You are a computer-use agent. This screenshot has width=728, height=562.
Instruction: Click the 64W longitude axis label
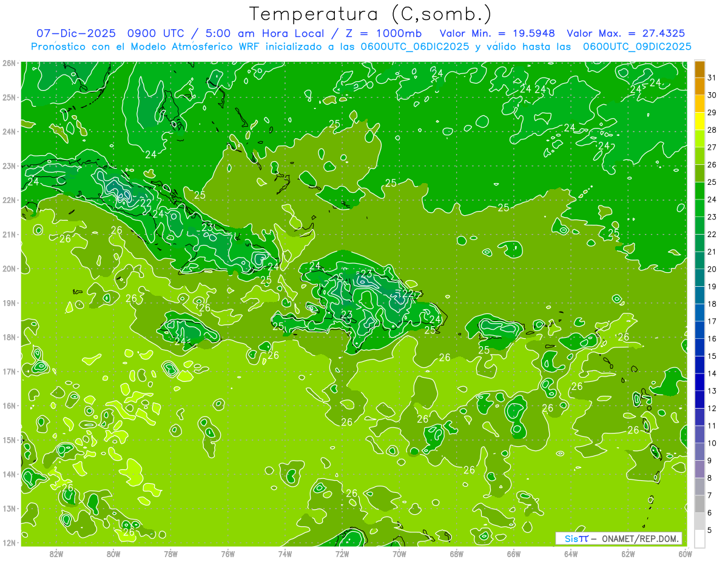[x=571, y=554]
